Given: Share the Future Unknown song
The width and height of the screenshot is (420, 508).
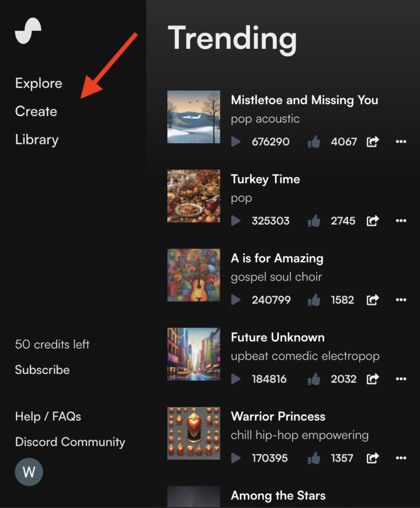Looking at the screenshot, I should (373, 379).
